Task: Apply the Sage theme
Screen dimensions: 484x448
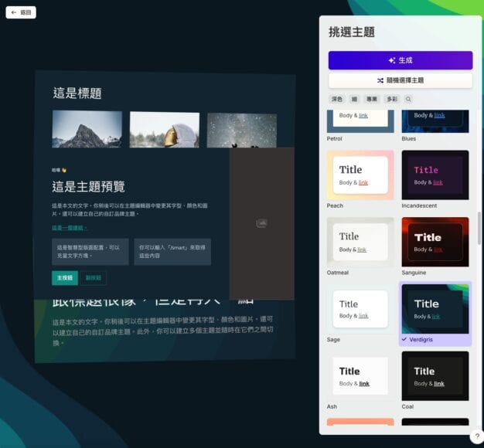Action: 360,309
